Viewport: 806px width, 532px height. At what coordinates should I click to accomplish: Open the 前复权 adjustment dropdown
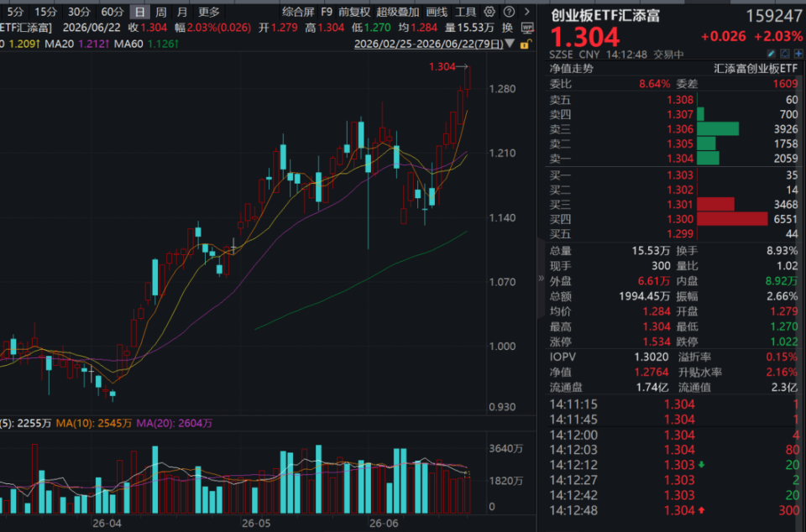pyautogui.click(x=354, y=12)
